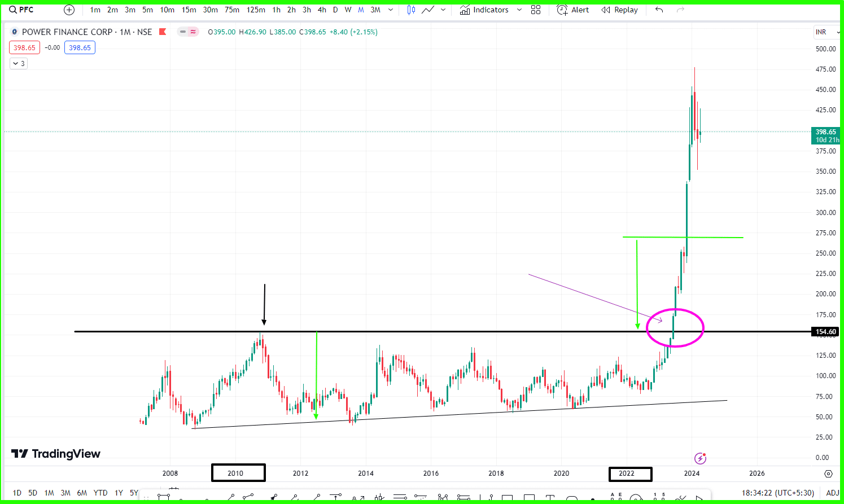Screen dimensions: 844x504
Task: Set date range to 1M in bottom bar
Action: [49, 493]
